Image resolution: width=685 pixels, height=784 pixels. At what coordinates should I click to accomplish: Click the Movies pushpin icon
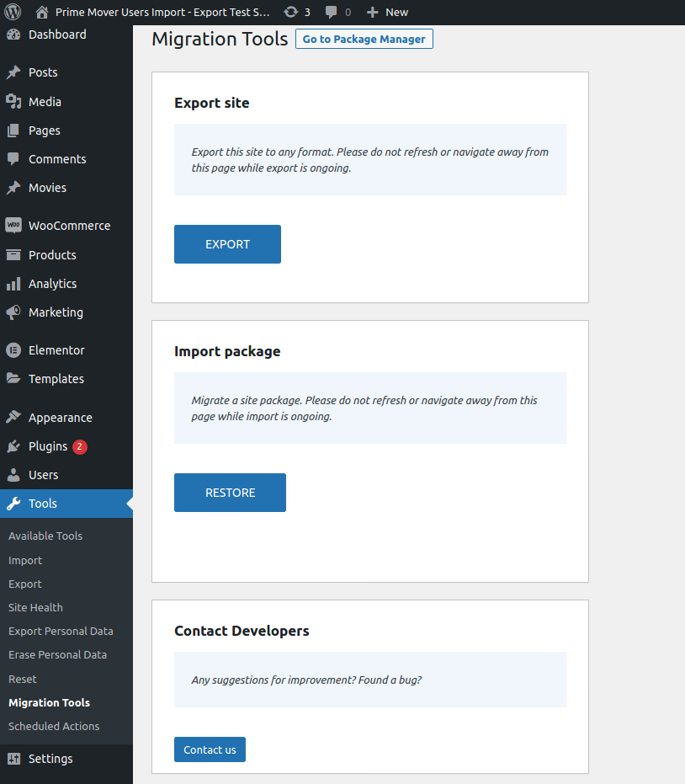coord(13,188)
